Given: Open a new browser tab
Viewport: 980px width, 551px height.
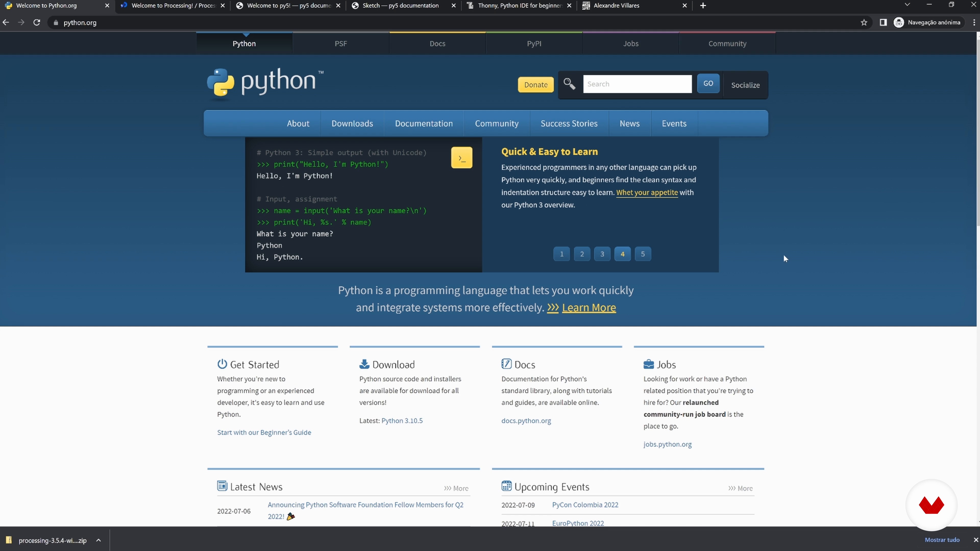Looking at the screenshot, I should (x=703, y=5).
